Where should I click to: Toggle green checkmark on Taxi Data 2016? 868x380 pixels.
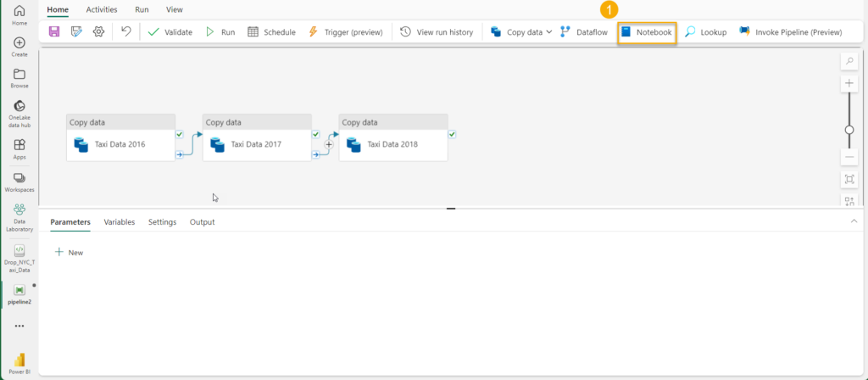[180, 134]
